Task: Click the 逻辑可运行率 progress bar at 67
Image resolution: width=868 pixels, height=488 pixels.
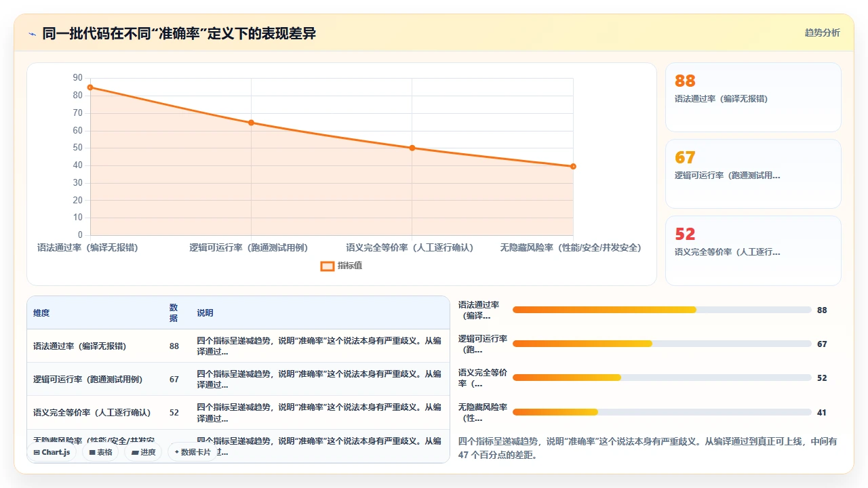Action: 662,344
